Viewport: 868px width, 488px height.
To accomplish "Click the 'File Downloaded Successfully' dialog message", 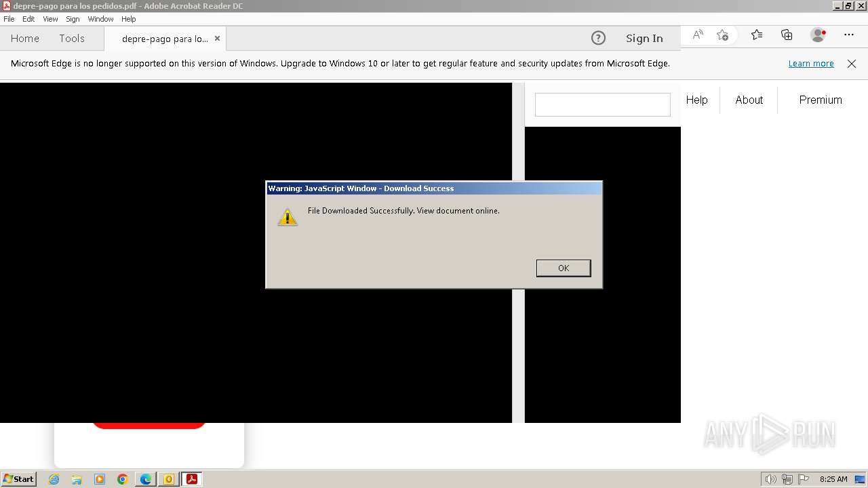I will (403, 211).
